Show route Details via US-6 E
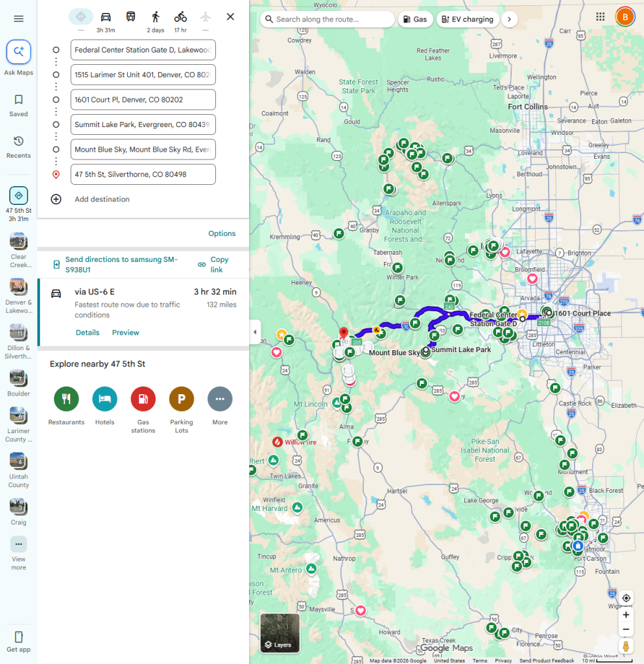This screenshot has width=644, height=664. click(x=88, y=333)
